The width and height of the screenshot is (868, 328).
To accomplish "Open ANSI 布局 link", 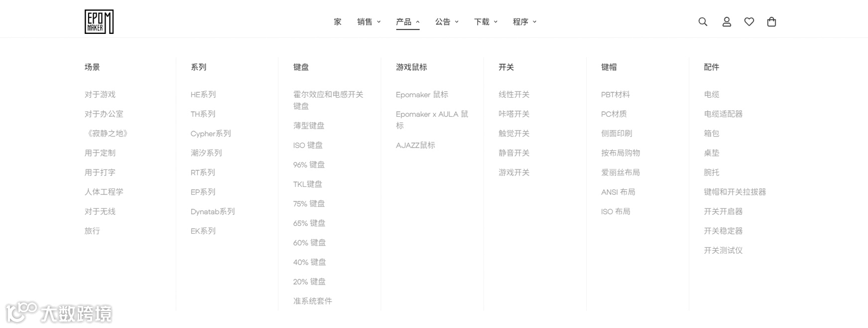I will (618, 192).
